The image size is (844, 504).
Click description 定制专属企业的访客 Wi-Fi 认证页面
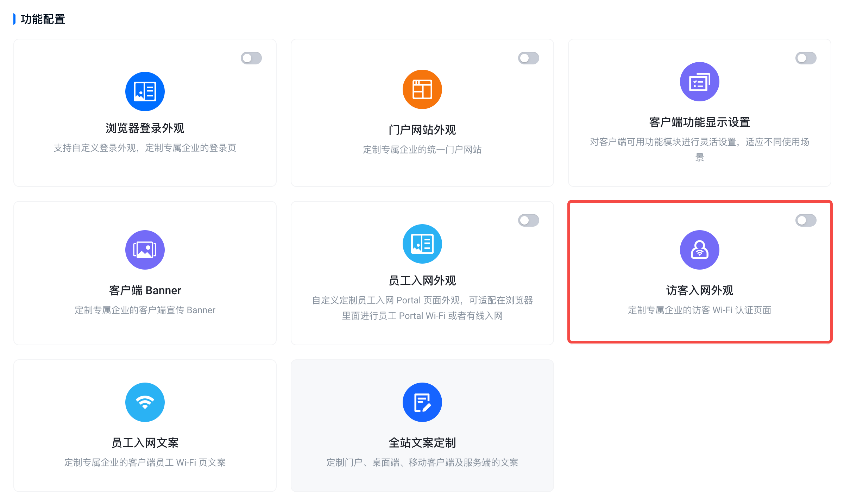(699, 310)
